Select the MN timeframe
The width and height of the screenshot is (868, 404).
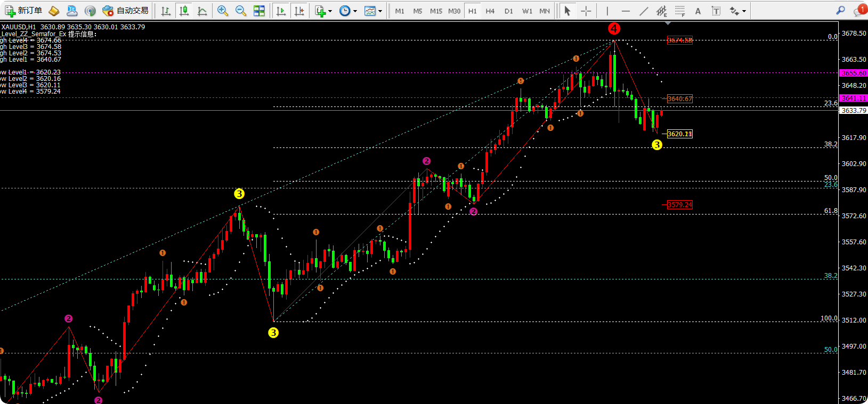tap(545, 11)
